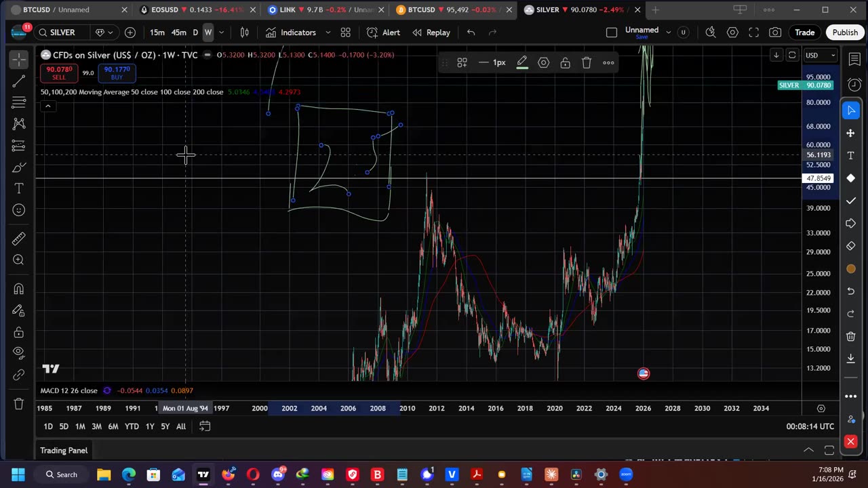The width and height of the screenshot is (868, 488).
Task: Toggle magnet mode for drawings
Action: tap(19, 289)
